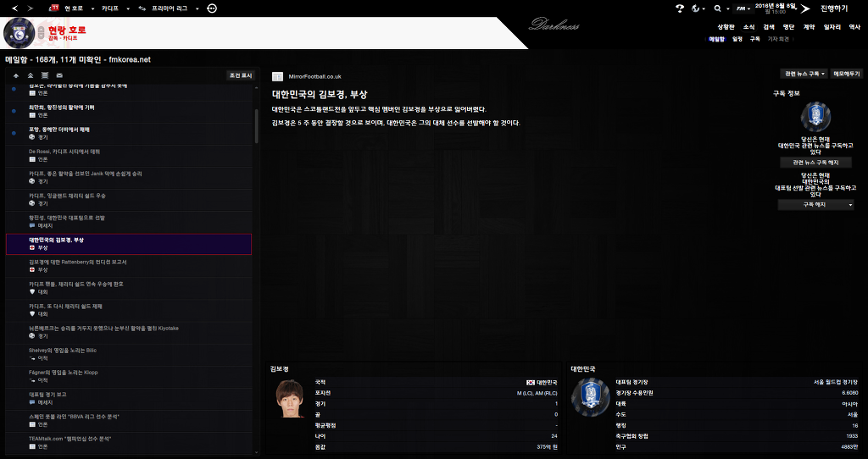
Task: Click South Korea flag icon beside 국적
Action: tap(531, 382)
